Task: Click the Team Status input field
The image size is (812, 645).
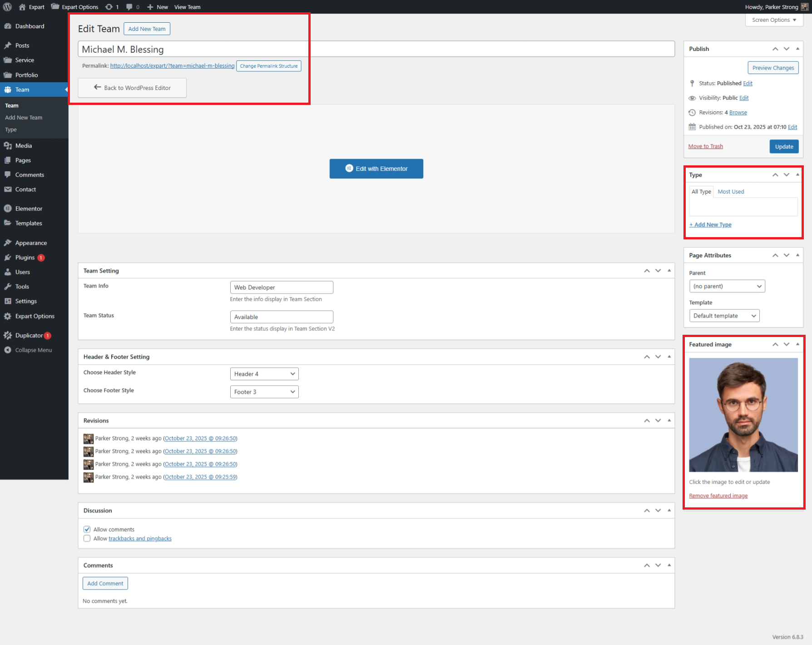Action: point(282,317)
